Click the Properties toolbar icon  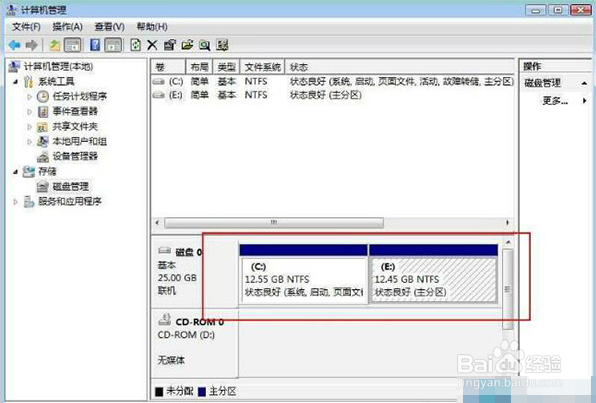pyautogui.click(x=170, y=45)
